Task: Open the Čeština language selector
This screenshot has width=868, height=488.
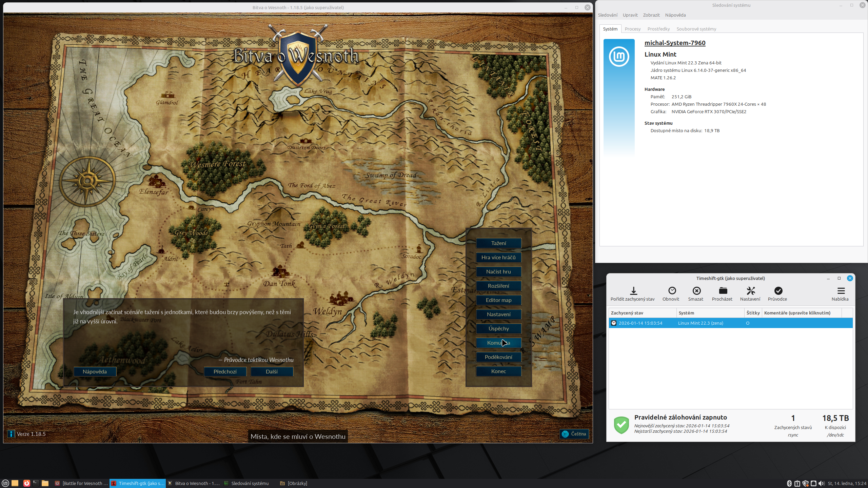Action: pyautogui.click(x=574, y=434)
